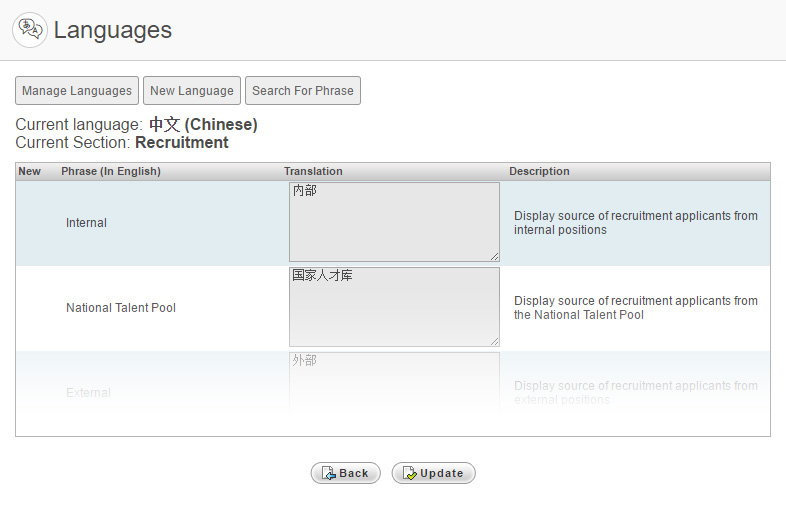The height and width of the screenshot is (509, 786).
Task: Click the Update button
Action: [433, 473]
